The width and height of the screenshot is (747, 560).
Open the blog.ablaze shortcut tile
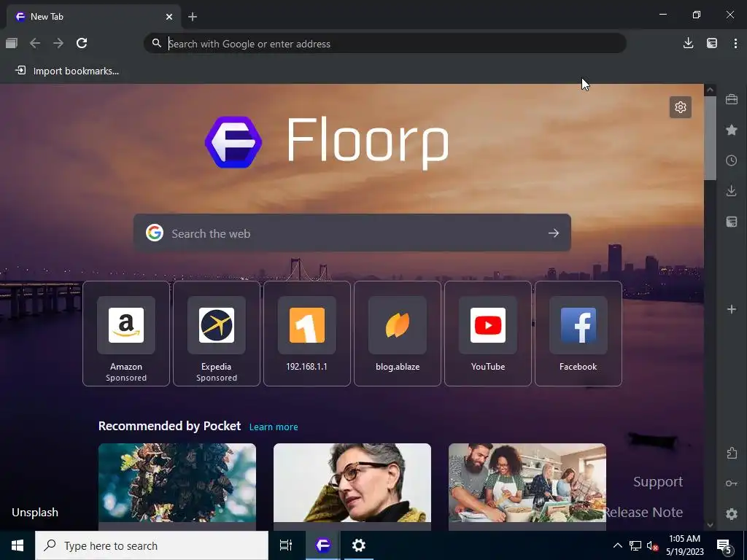click(x=398, y=333)
